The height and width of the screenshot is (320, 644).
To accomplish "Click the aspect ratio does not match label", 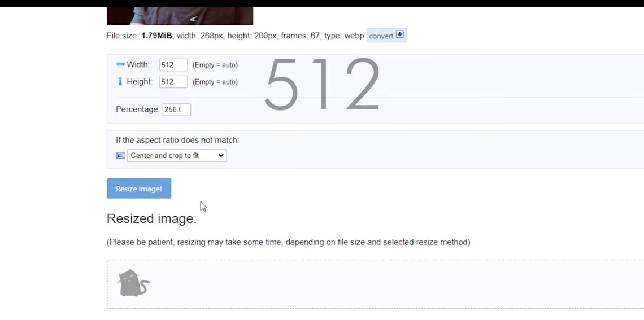I will pyautogui.click(x=177, y=140).
